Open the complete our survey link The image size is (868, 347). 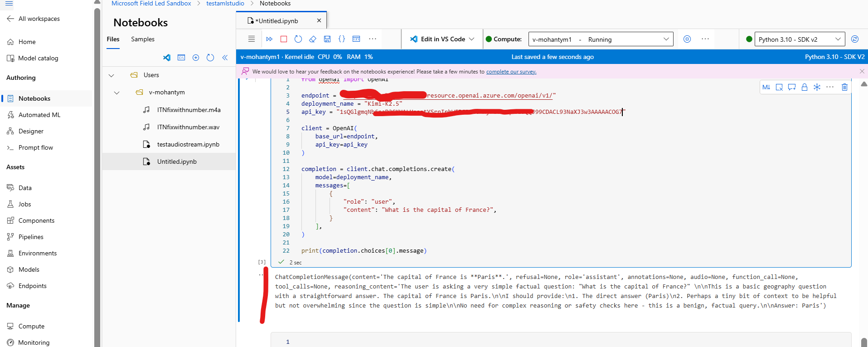click(511, 72)
